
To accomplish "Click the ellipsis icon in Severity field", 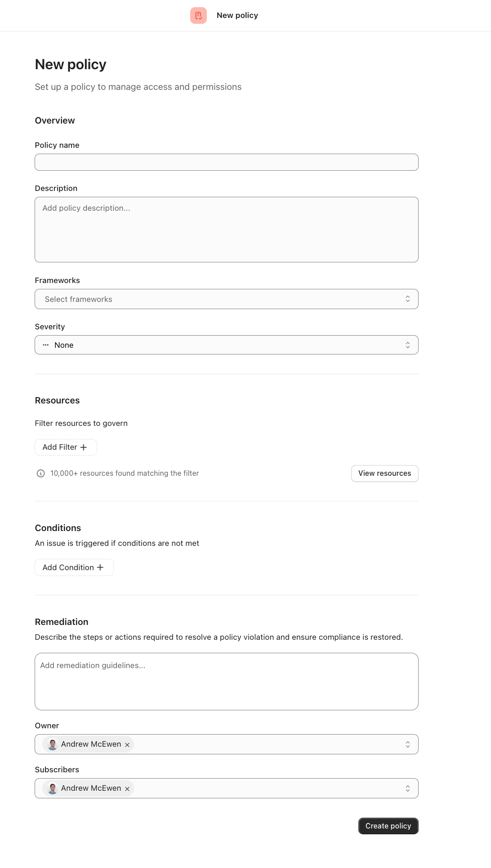I will [x=46, y=345].
